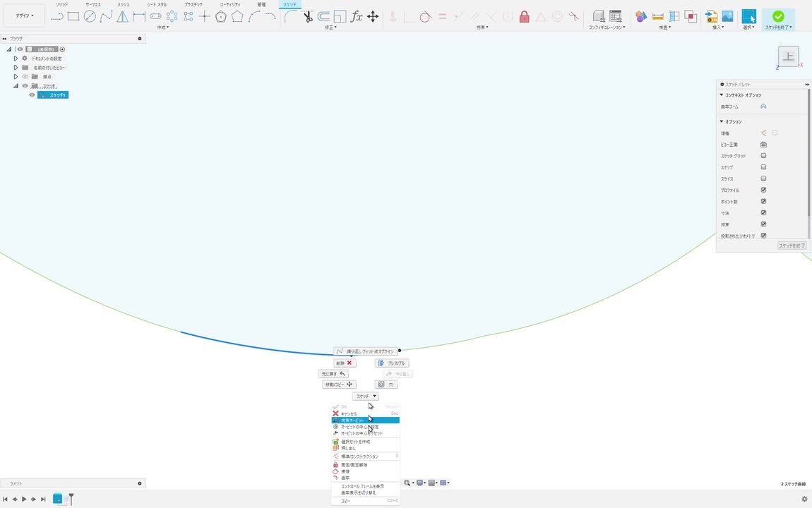Select the sketch feature in the timeline
Image resolution: width=812 pixels, height=508 pixels.
pos(57,499)
